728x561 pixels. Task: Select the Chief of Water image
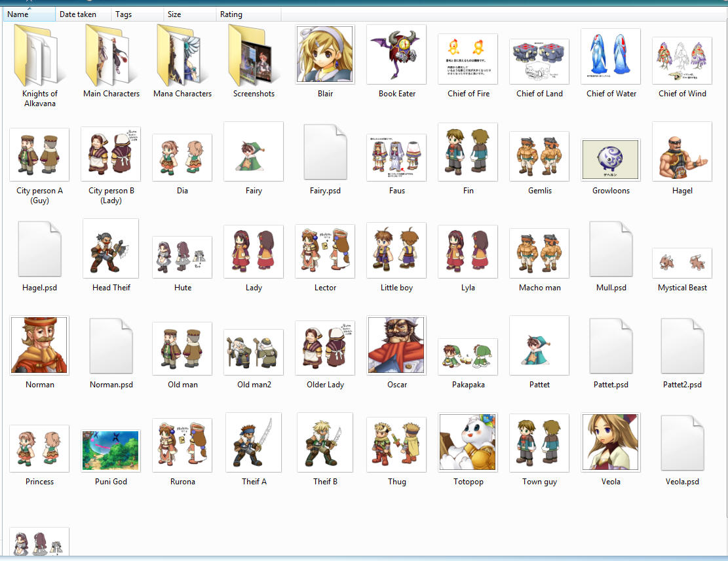(611, 56)
